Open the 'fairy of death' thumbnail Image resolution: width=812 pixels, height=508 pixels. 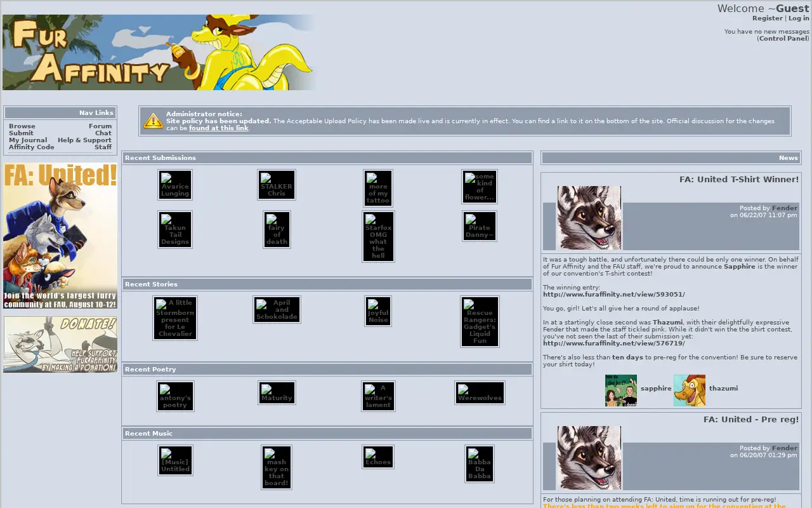coord(277,229)
